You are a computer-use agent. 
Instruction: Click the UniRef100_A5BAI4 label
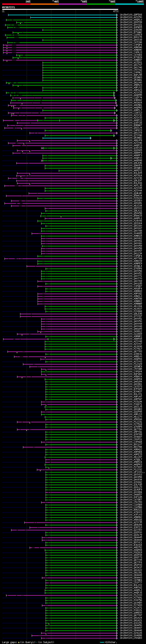pyautogui.click(x=131, y=376)
